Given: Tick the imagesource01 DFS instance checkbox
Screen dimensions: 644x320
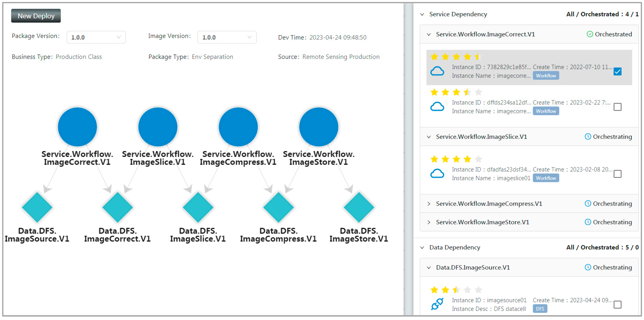Looking at the screenshot, I should (x=617, y=304).
